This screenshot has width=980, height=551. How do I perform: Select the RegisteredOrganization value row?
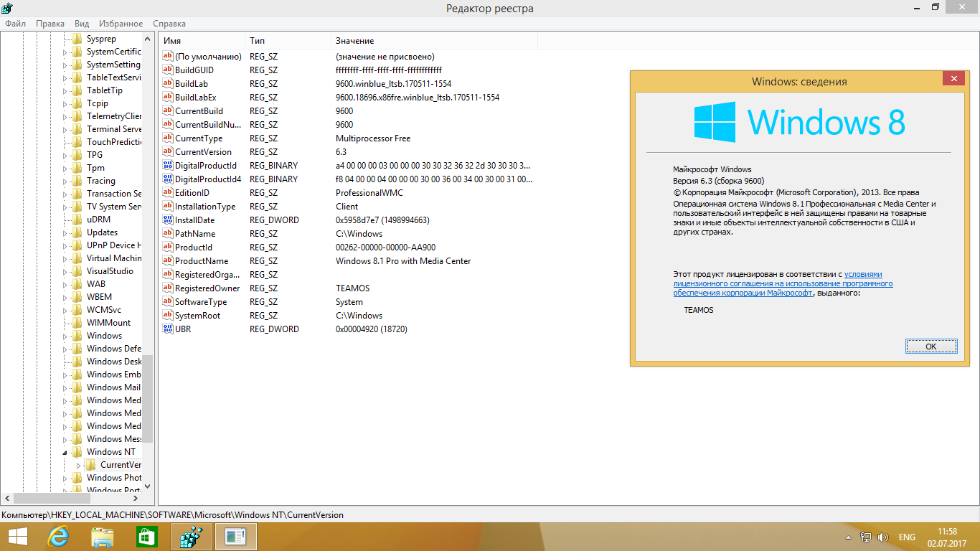(x=348, y=275)
